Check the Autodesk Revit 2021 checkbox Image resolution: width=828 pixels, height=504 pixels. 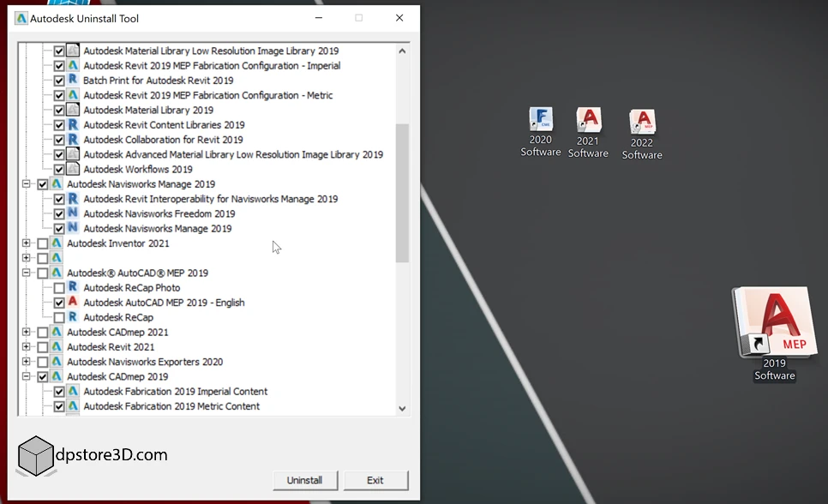click(x=43, y=347)
